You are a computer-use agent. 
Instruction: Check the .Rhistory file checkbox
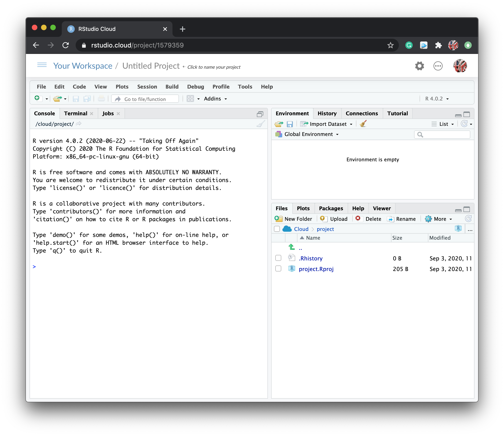coord(278,258)
